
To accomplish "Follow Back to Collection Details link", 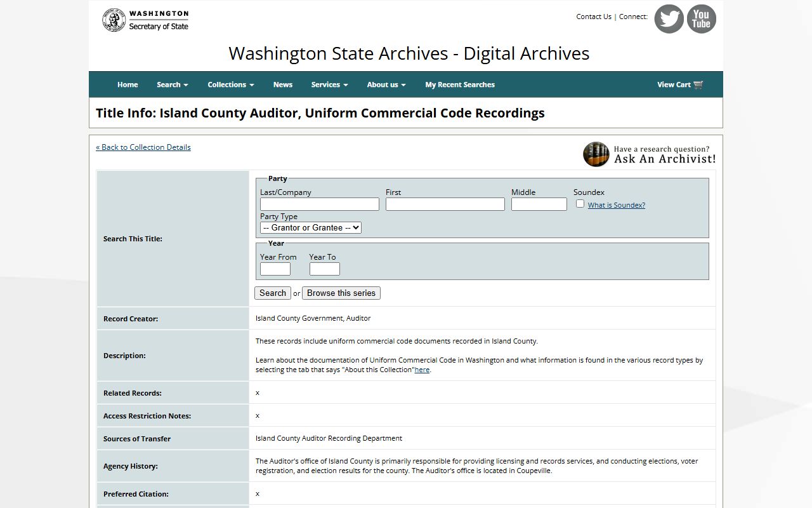I will (x=143, y=147).
